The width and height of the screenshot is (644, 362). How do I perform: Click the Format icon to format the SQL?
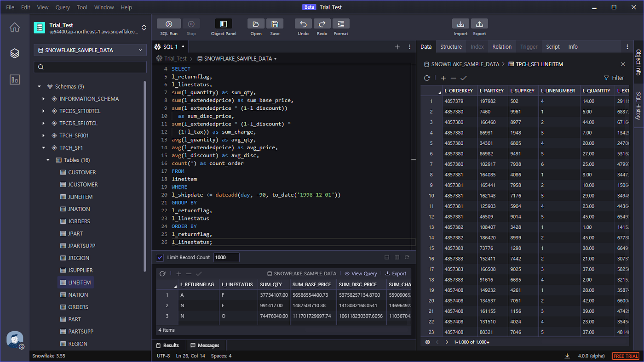coord(341,23)
